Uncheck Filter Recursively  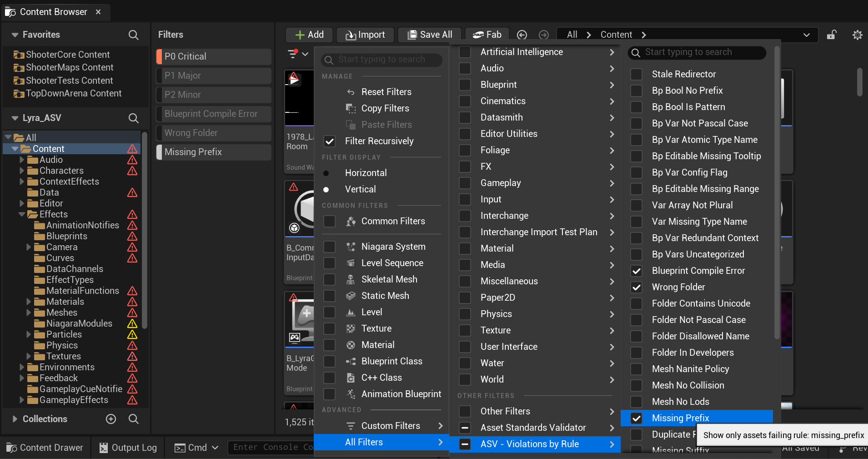(x=330, y=141)
